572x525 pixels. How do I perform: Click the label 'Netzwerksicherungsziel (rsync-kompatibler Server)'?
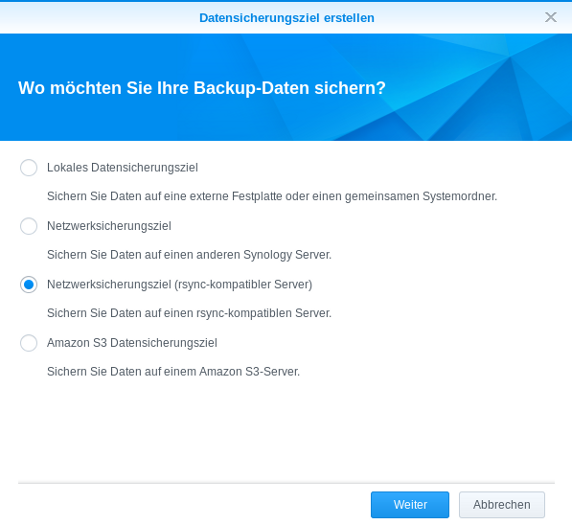click(x=179, y=285)
